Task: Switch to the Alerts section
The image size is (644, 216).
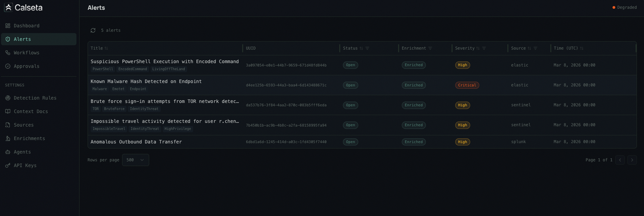Action: point(22,39)
